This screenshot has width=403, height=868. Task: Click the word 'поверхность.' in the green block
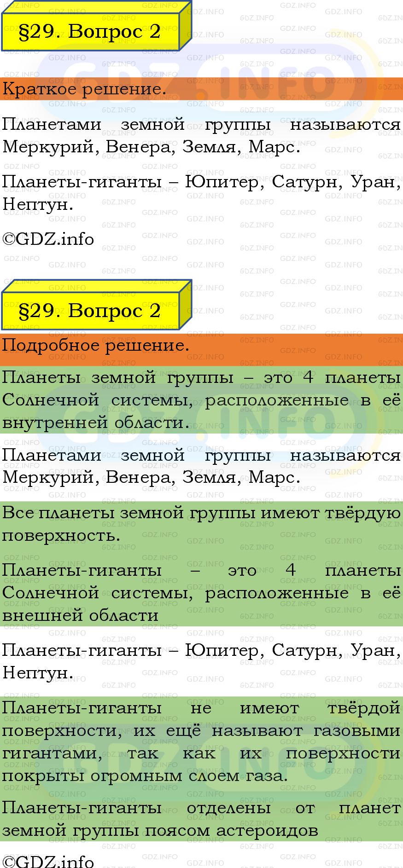coord(61,536)
